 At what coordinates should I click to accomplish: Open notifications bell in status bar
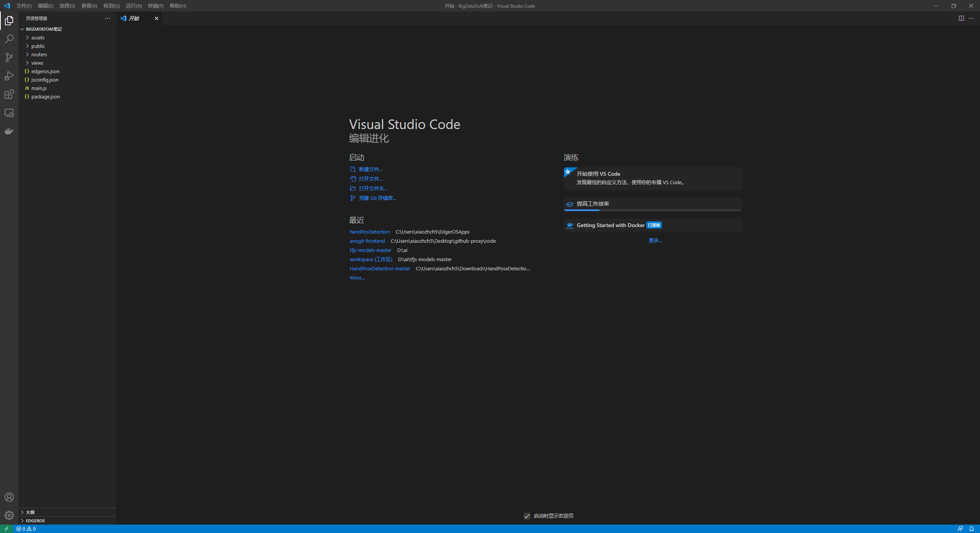[972, 529]
